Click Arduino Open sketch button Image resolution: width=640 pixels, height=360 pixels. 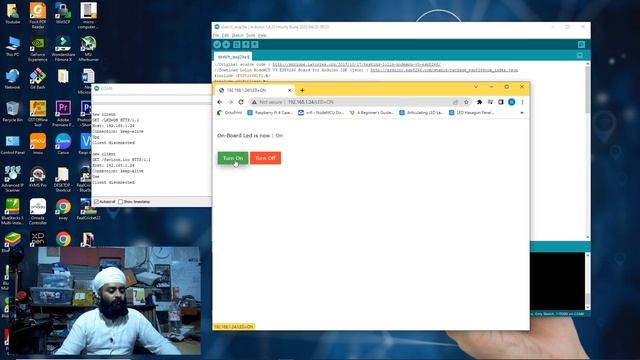tap(246, 44)
